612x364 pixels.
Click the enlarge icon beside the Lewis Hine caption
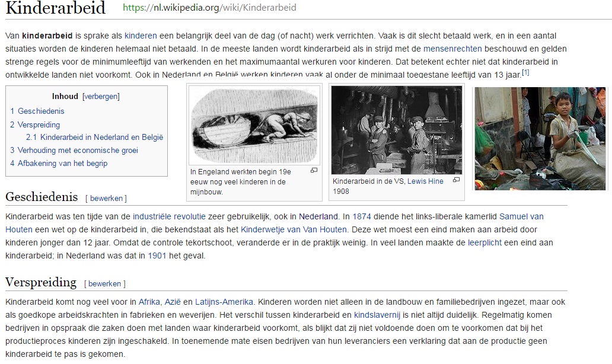(x=456, y=180)
